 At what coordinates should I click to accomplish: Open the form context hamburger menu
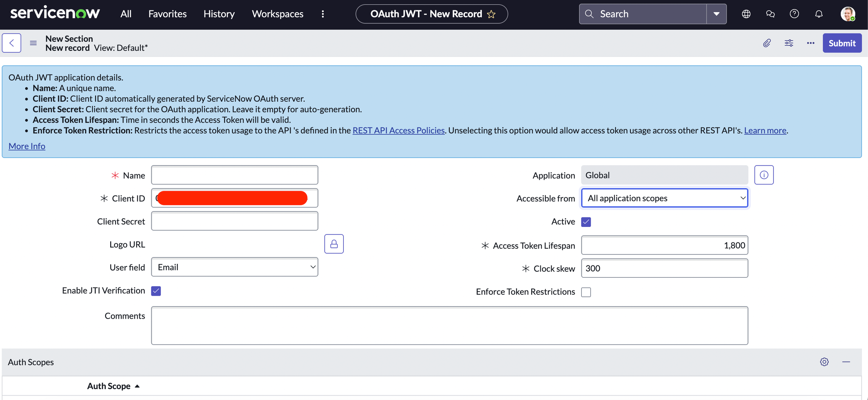click(x=33, y=43)
